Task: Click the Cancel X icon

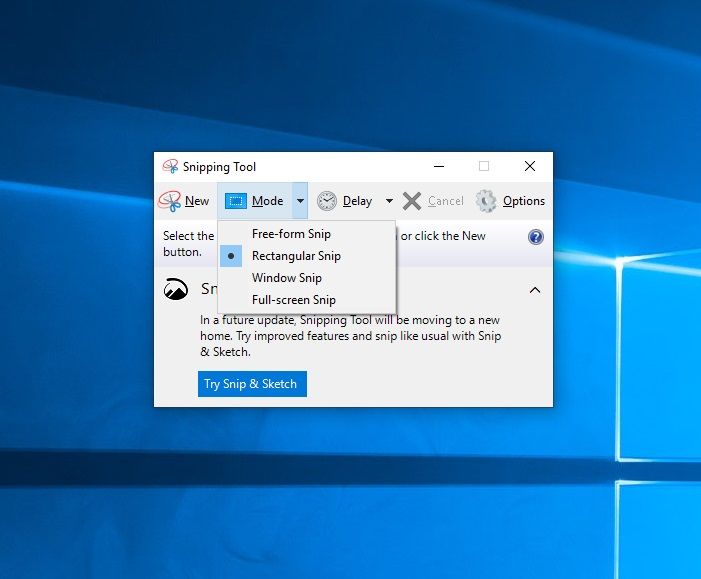Action: pyautogui.click(x=412, y=201)
